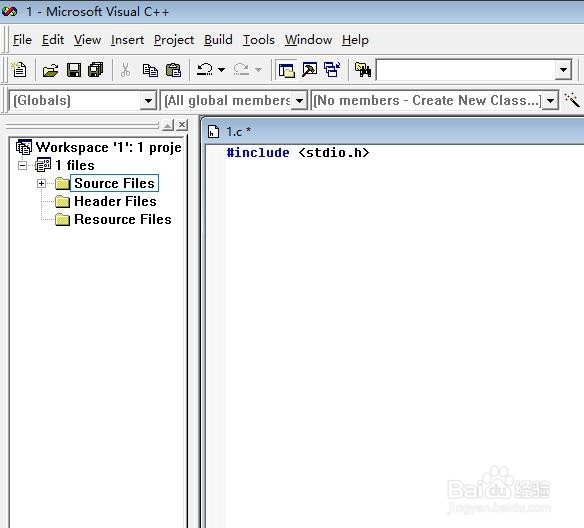
Task: Click the Undo arrow icon
Action: pyautogui.click(x=204, y=69)
